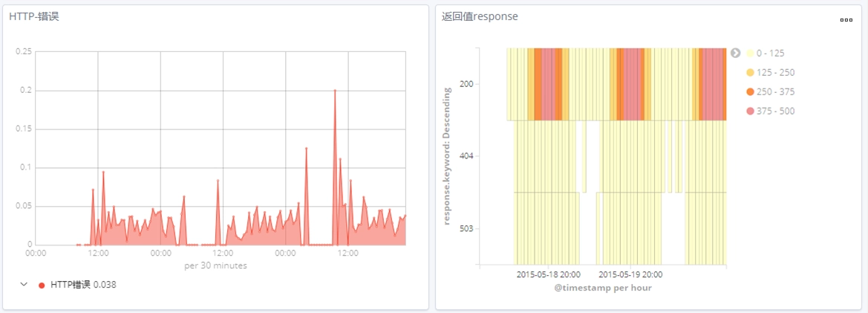
Task: Click the "2015-05-18 20:00" time axis label
Action: click(548, 274)
